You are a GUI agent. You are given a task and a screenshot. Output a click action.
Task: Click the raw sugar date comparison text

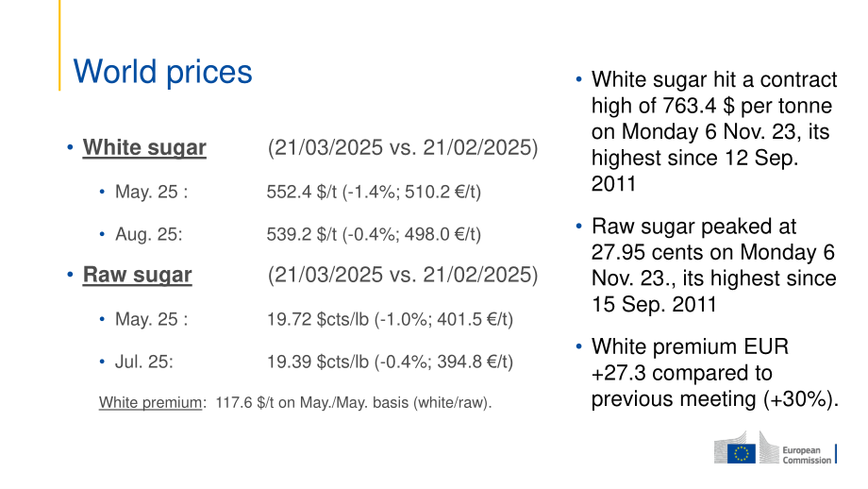[403, 276]
